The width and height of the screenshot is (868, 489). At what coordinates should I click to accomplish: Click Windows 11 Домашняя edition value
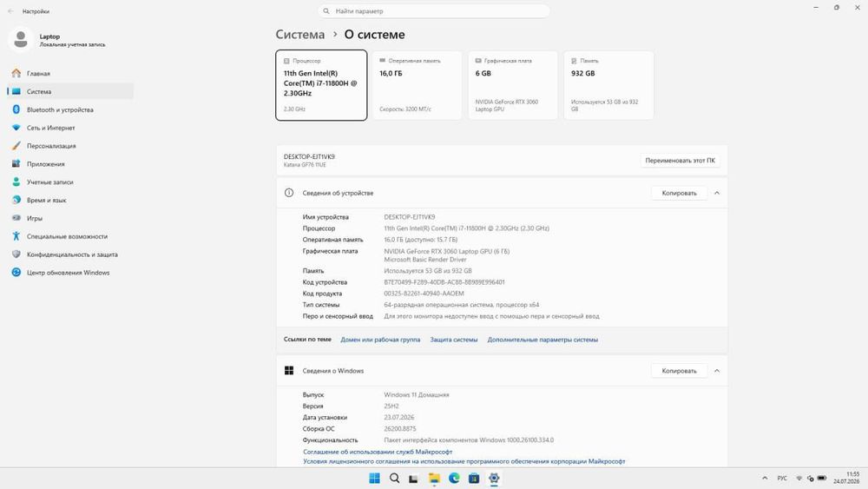[417, 395]
